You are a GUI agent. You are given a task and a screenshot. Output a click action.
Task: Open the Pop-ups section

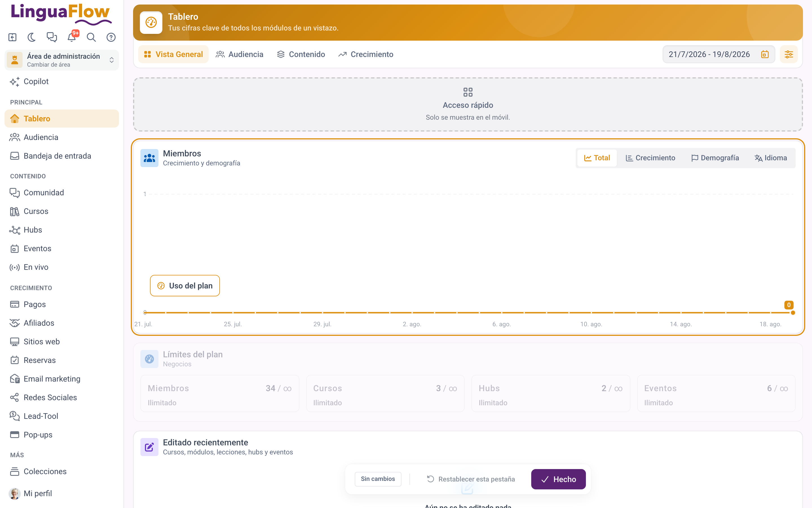(62, 434)
